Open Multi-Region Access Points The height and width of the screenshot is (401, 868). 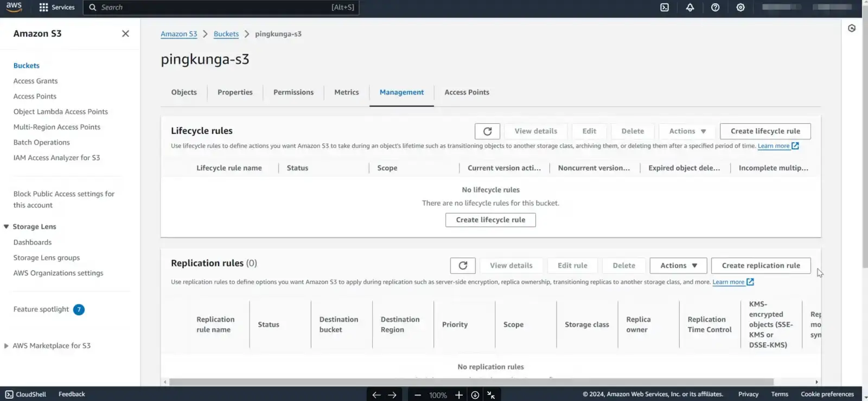click(x=57, y=127)
